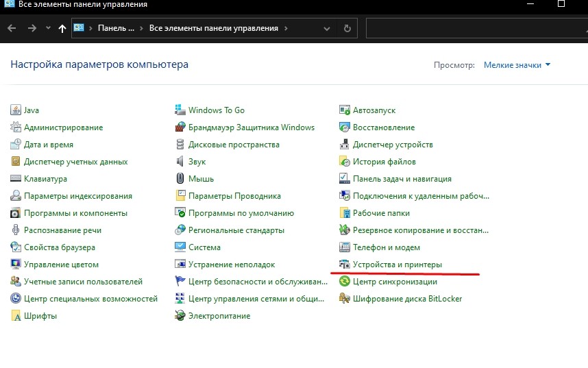The height and width of the screenshot is (368, 588).
Task: Click the Администрирование gear icon
Action: (15, 127)
